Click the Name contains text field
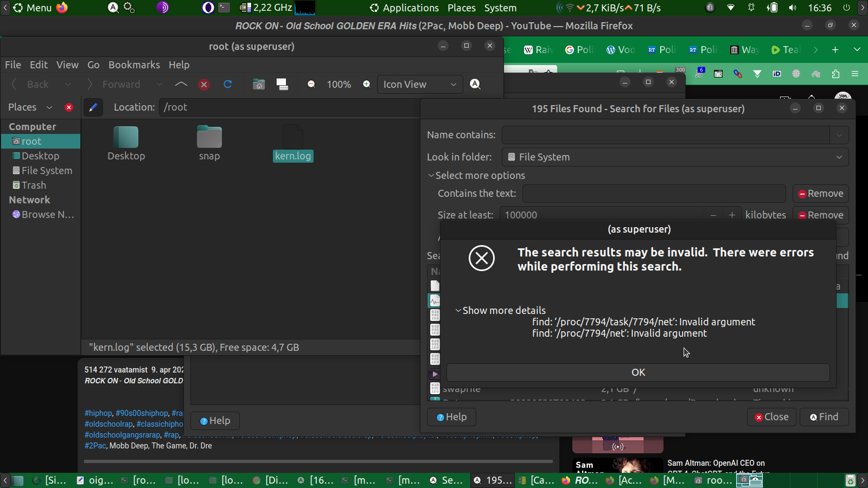Image resolution: width=868 pixels, height=488 pixels. [665, 135]
